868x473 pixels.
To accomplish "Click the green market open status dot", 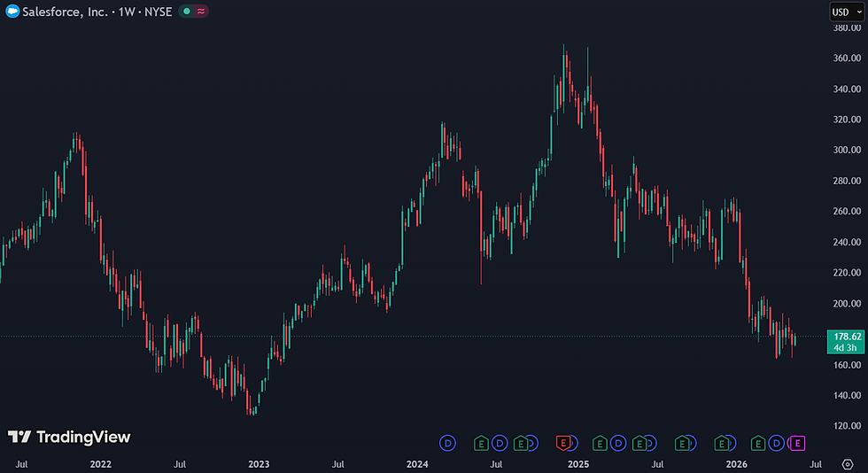I will (x=187, y=12).
